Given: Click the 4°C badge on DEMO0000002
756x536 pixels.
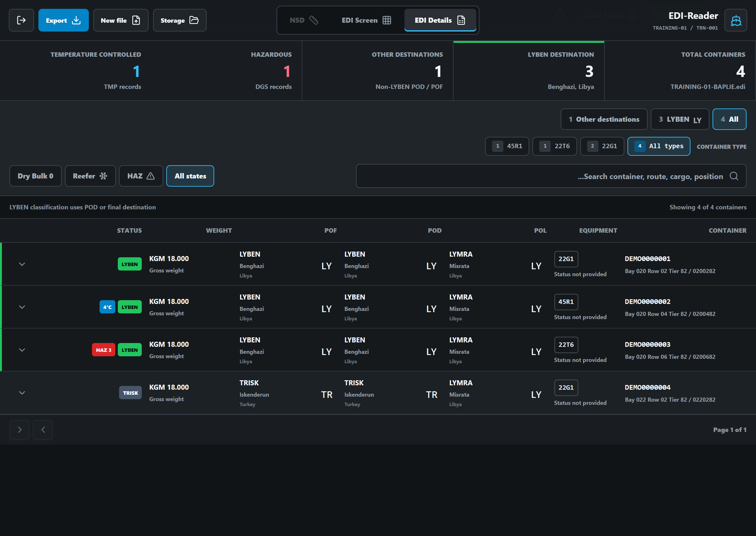Looking at the screenshot, I should (x=107, y=307).
